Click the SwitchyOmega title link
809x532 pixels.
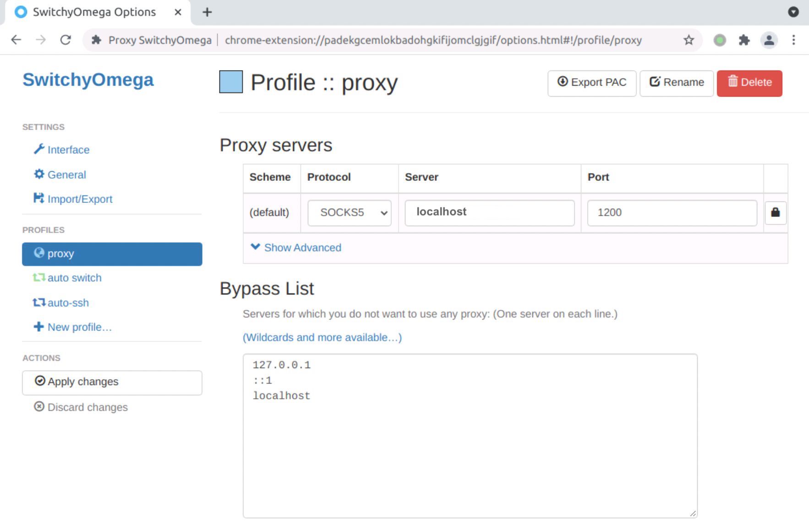click(88, 80)
